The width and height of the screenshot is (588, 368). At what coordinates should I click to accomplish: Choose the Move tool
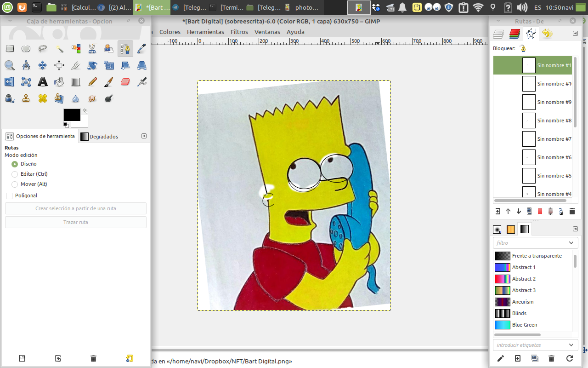click(x=43, y=65)
